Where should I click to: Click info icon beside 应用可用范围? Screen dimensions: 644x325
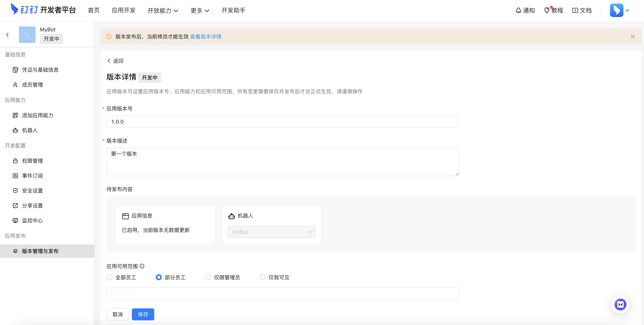pos(142,266)
